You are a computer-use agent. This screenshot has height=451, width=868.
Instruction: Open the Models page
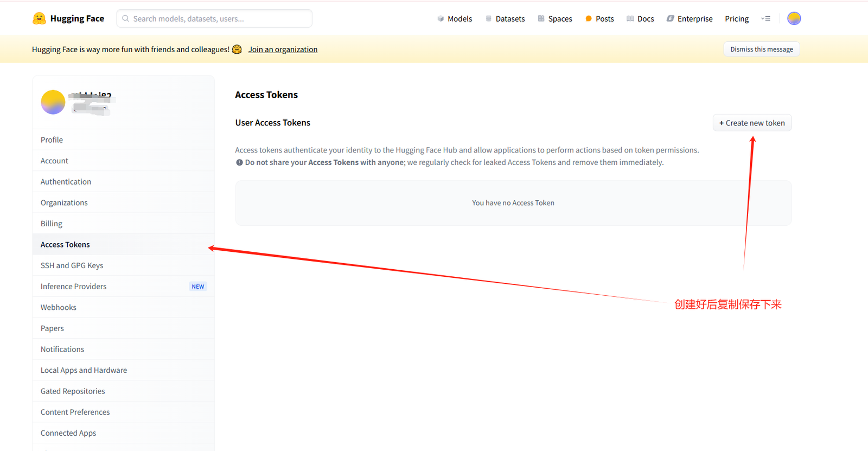(455, 18)
